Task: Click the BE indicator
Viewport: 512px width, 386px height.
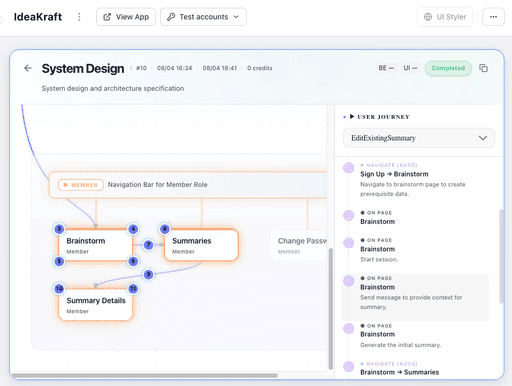Action: tap(386, 68)
